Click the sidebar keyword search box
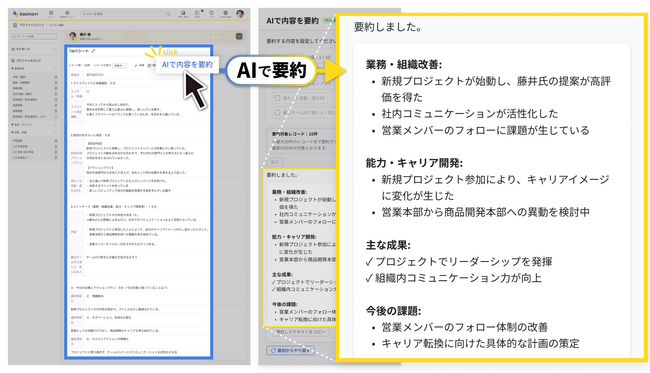 (34, 36)
